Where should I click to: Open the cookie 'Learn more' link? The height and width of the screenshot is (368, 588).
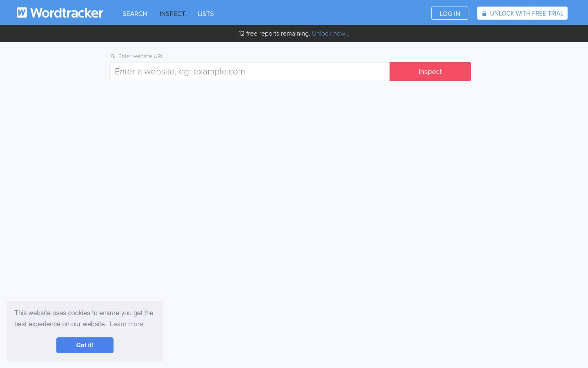126,324
